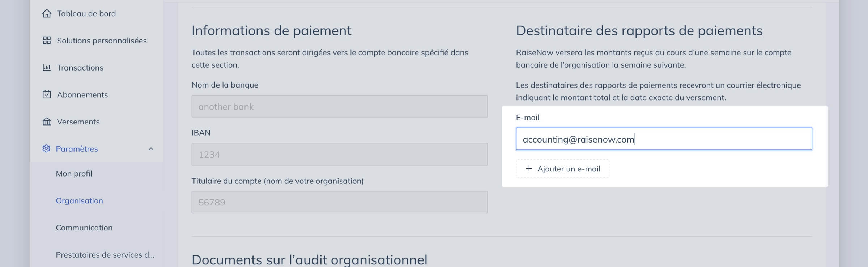This screenshot has height=267, width=868.
Task: Open Prestataires de services submenu item
Action: 105,255
